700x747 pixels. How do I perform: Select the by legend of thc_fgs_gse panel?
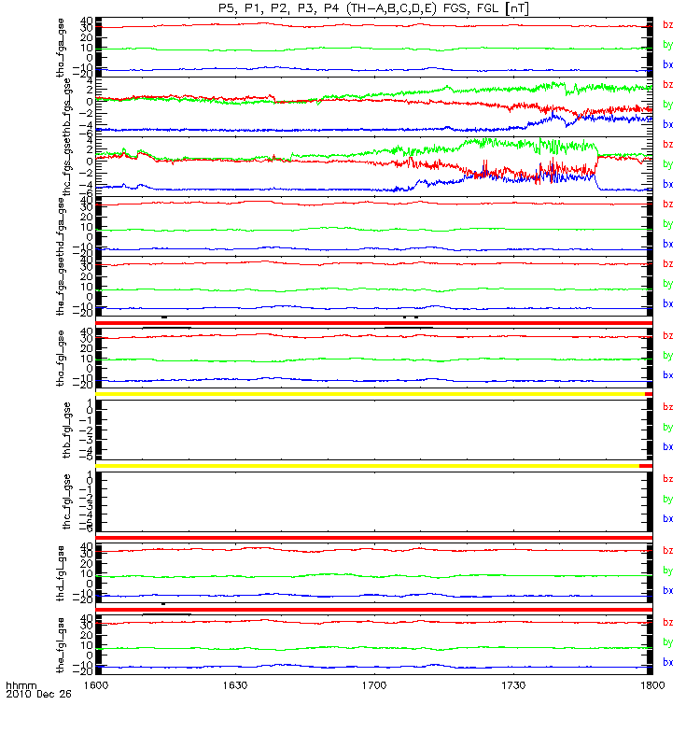pos(668,164)
